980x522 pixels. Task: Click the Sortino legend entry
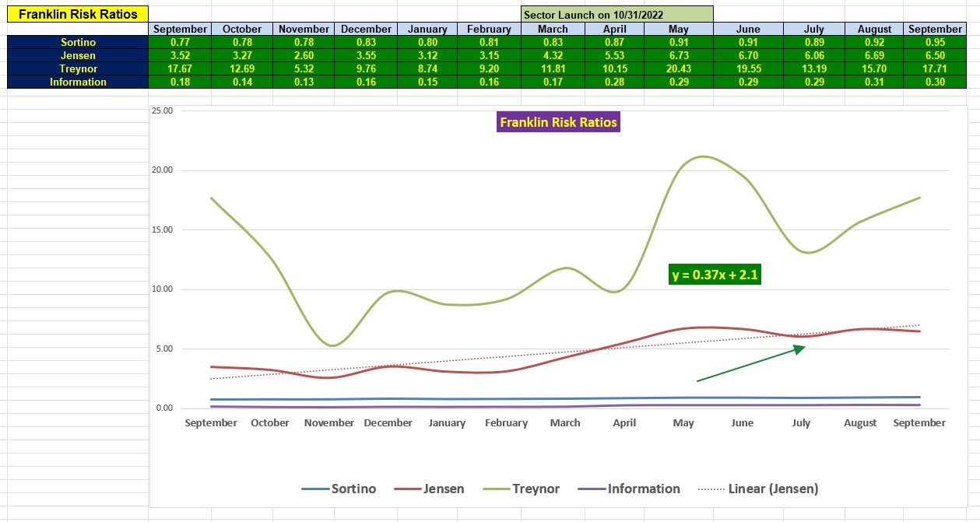pos(339,489)
